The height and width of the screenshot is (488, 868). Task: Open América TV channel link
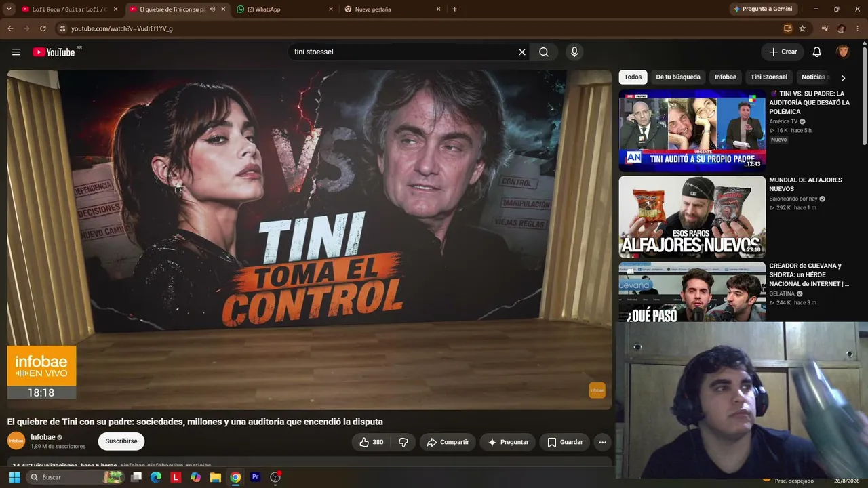click(x=783, y=121)
